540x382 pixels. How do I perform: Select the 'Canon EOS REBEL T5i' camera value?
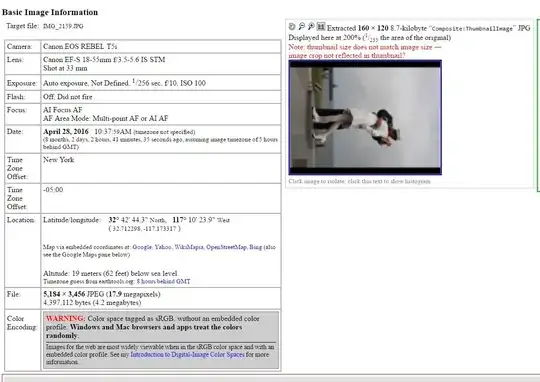click(x=80, y=47)
